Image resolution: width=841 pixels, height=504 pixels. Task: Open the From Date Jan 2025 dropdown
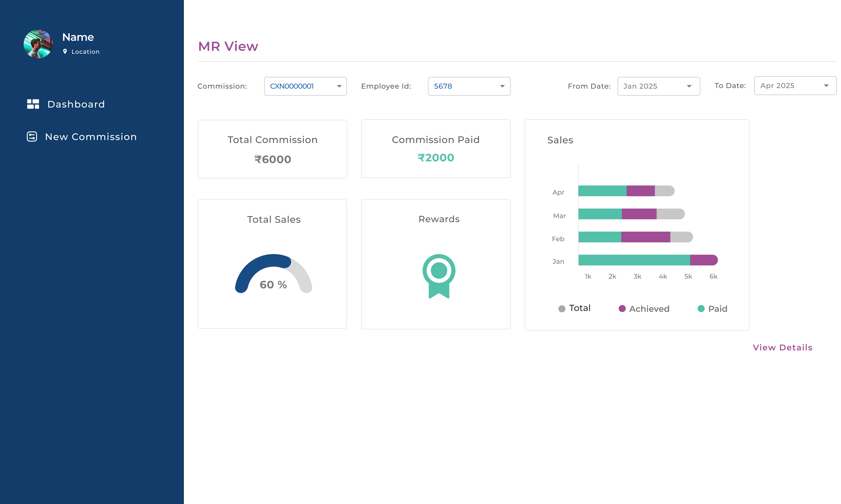click(659, 86)
